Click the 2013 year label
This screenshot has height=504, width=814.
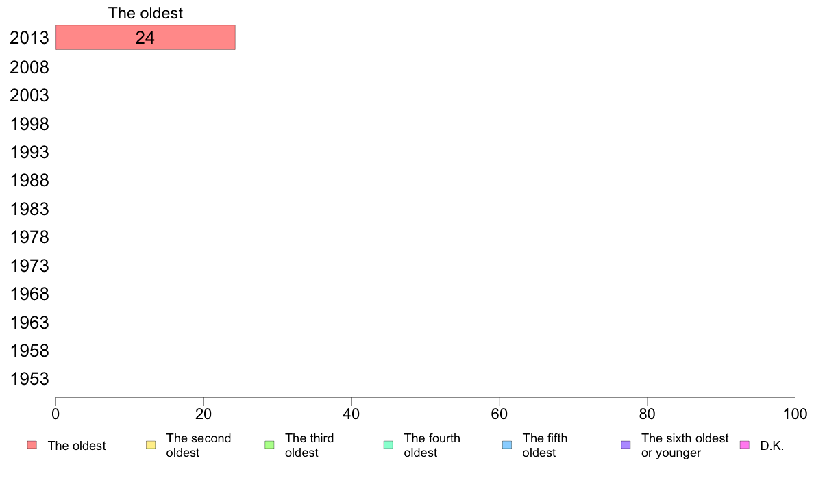[29, 38]
